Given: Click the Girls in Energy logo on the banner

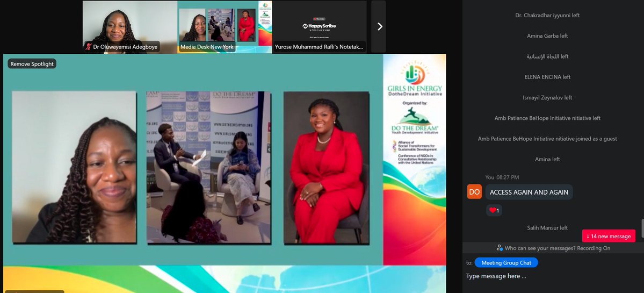Looking at the screenshot, I should pos(415,80).
